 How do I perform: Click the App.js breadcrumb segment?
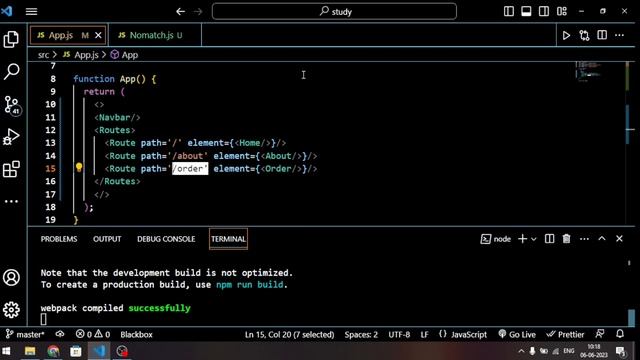(81, 55)
